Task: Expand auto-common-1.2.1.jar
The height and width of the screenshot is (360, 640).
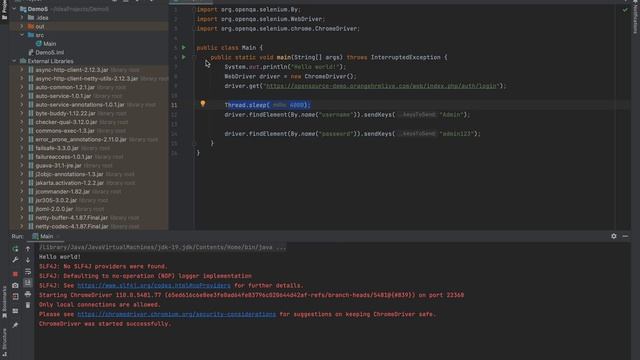Action: [22, 87]
